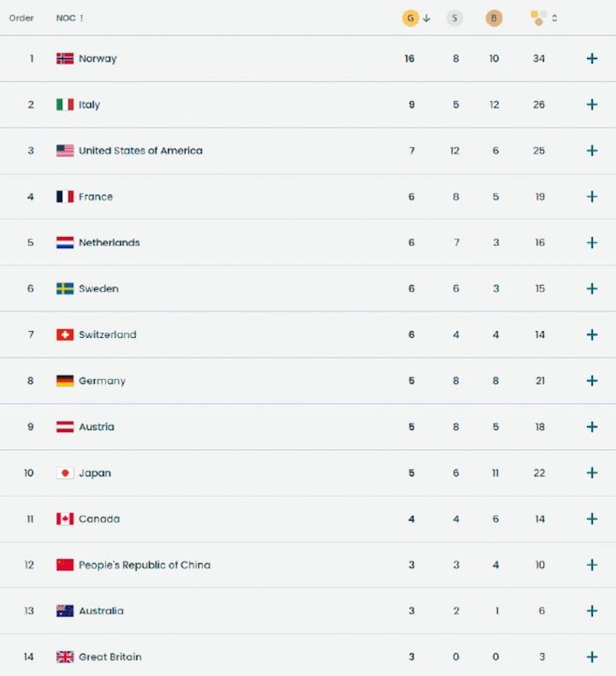Image resolution: width=616 pixels, height=676 pixels.
Task: Select France's total medal count
Action: tap(540, 197)
